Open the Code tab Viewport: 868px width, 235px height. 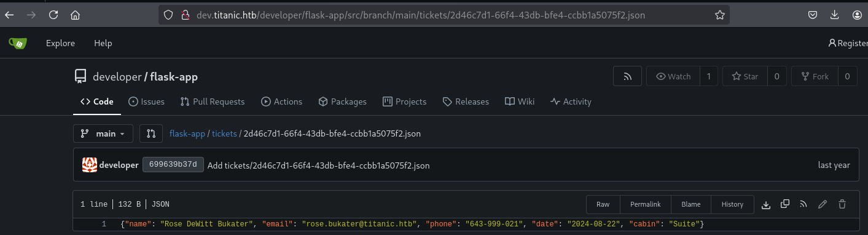tap(97, 102)
